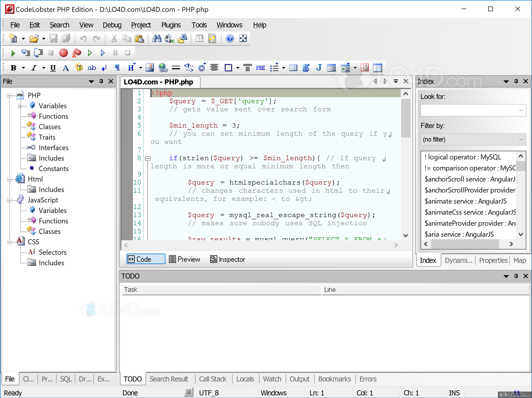532x398 pixels.
Task: Switch to the Errors tab
Action: (367, 378)
